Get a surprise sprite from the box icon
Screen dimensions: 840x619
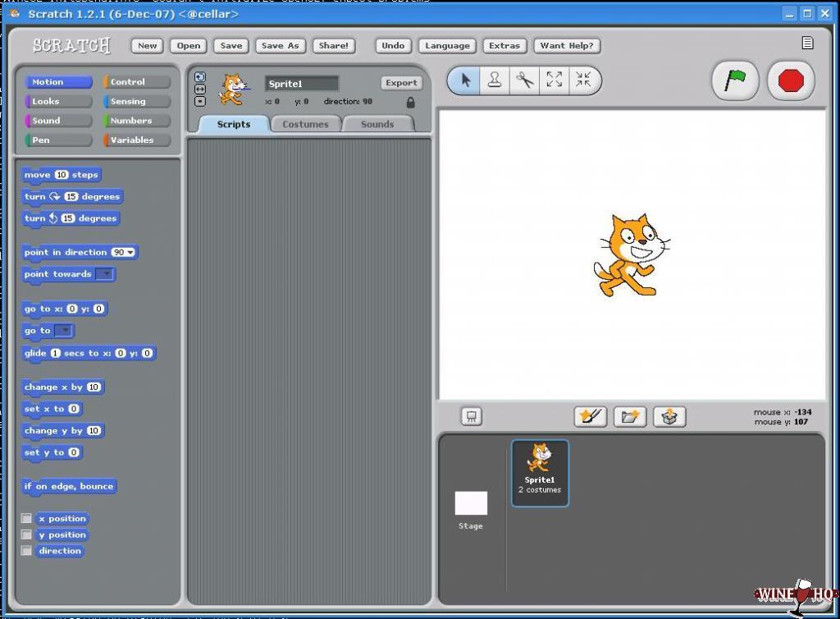pos(669,417)
